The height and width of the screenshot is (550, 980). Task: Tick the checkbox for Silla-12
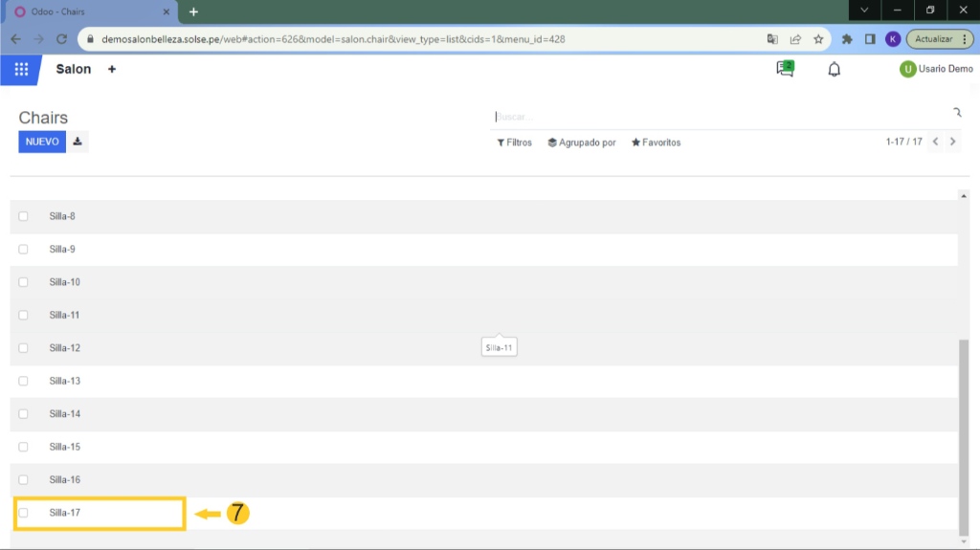pos(24,348)
